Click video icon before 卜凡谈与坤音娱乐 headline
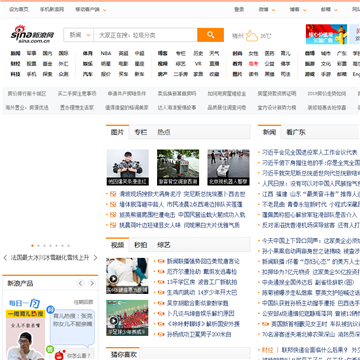 (161, 314)
